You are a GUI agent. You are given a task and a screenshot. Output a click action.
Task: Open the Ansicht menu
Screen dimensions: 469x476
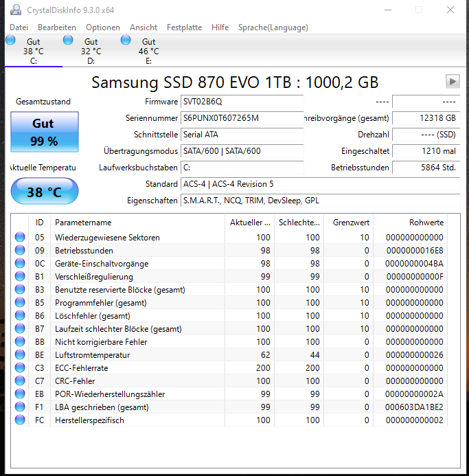(144, 27)
